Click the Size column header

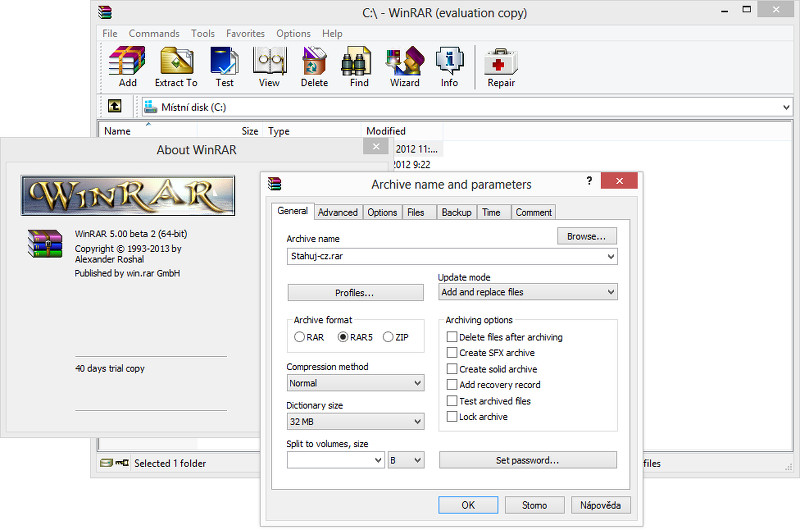coord(231,131)
